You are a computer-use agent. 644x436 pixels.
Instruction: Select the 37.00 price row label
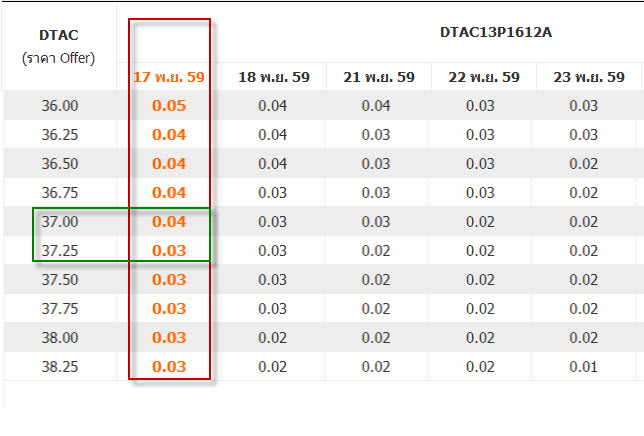[60, 222]
